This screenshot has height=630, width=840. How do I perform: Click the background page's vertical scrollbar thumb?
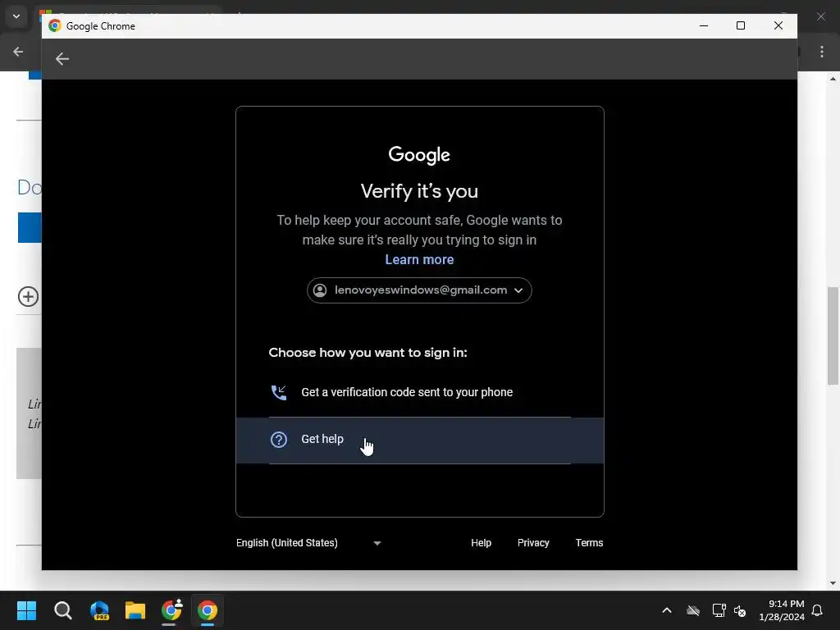coord(833,336)
